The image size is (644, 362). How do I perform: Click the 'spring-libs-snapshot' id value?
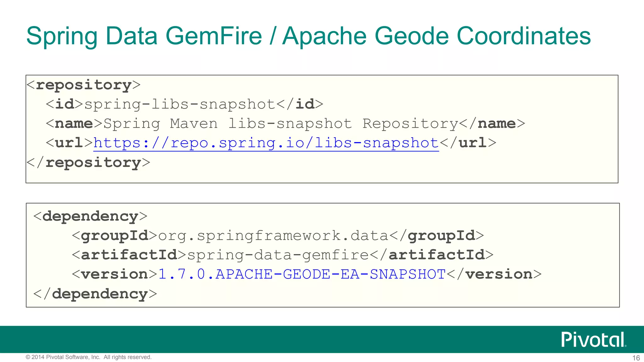pos(180,104)
